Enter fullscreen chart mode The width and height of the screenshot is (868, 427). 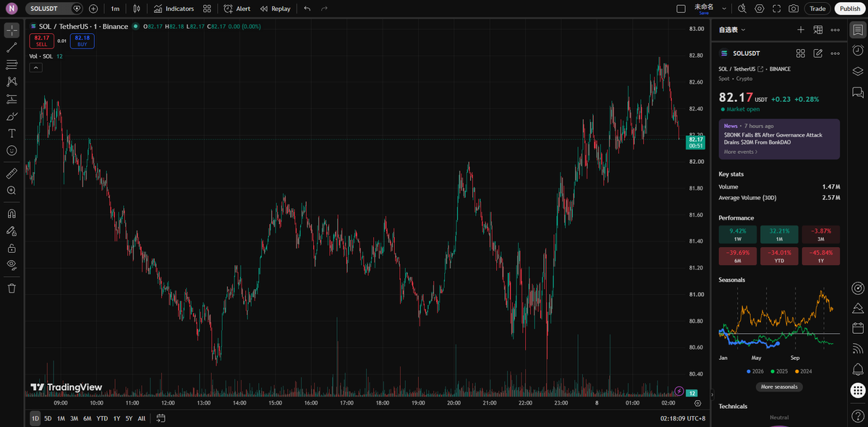pos(777,9)
